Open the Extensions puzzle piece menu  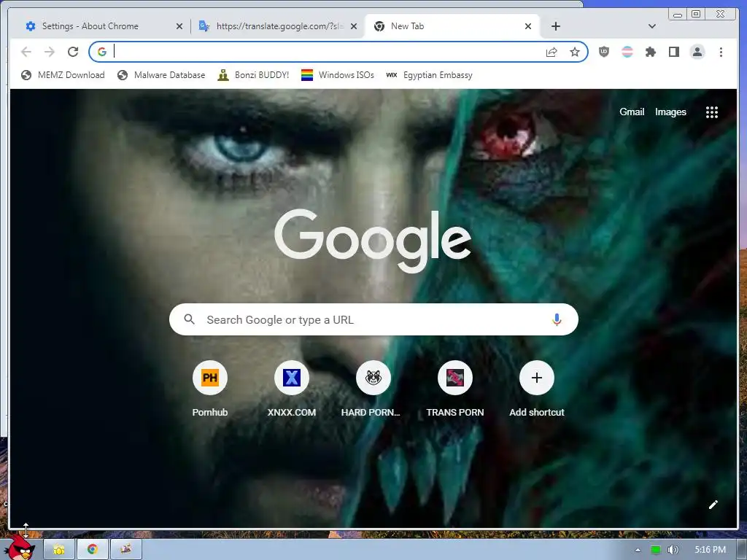tap(650, 52)
